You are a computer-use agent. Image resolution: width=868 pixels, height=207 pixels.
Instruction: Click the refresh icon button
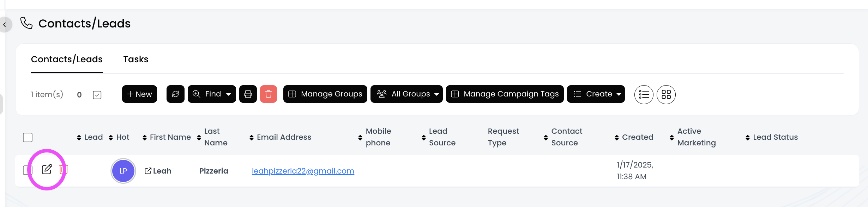point(175,94)
